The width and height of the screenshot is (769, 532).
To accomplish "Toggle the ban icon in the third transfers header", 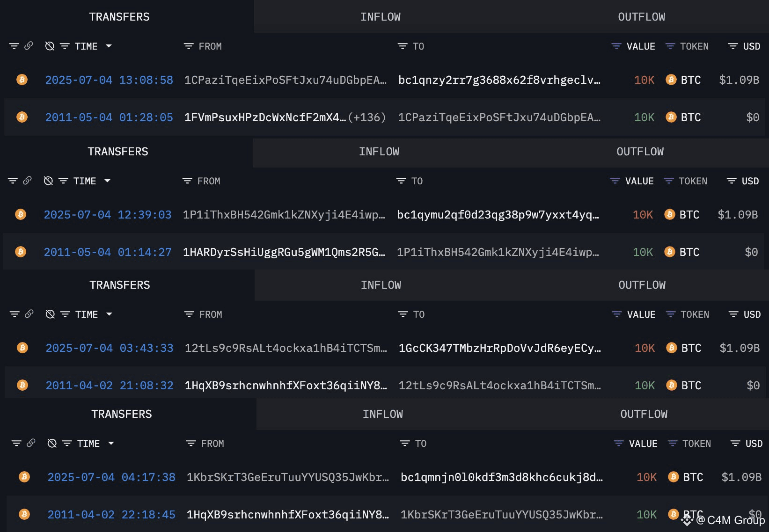I will point(50,314).
